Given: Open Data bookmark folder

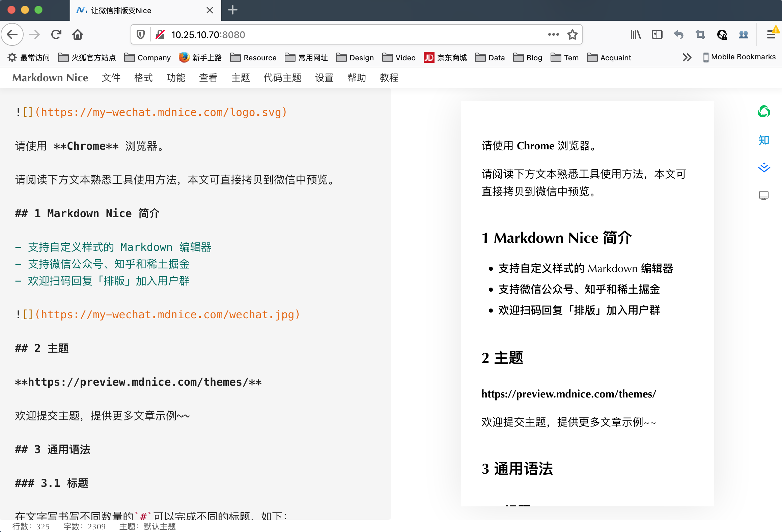Looking at the screenshot, I should point(490,58).
